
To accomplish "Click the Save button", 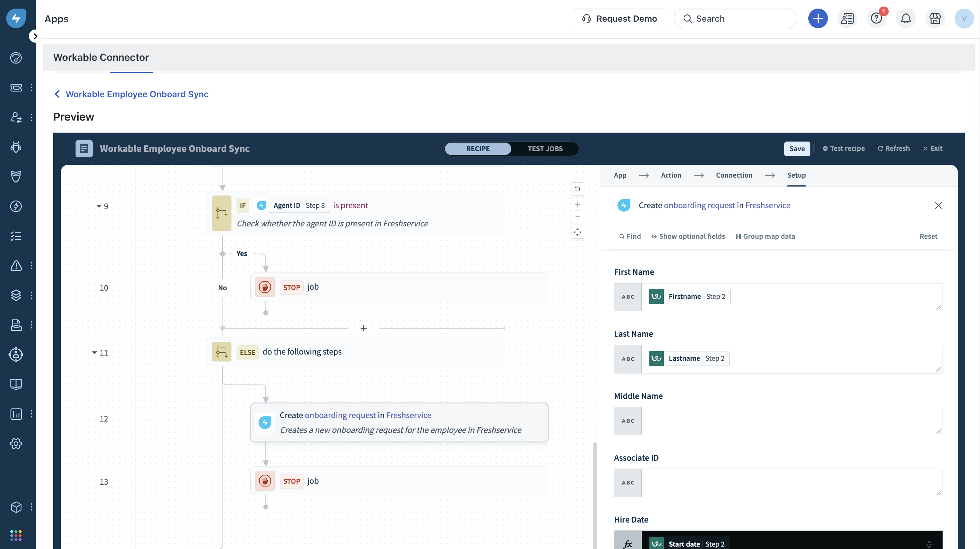I will coord(797,148).
